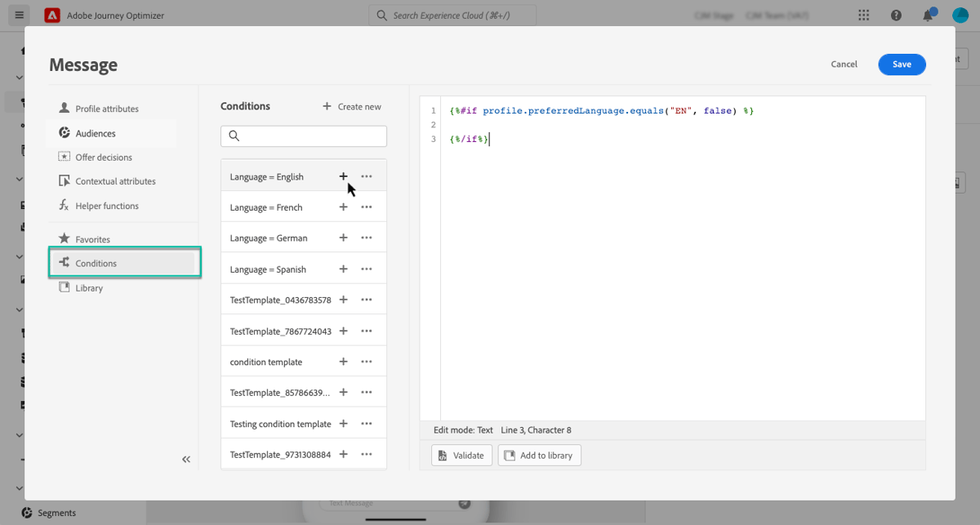Open the notifications bell

point(927,15)
